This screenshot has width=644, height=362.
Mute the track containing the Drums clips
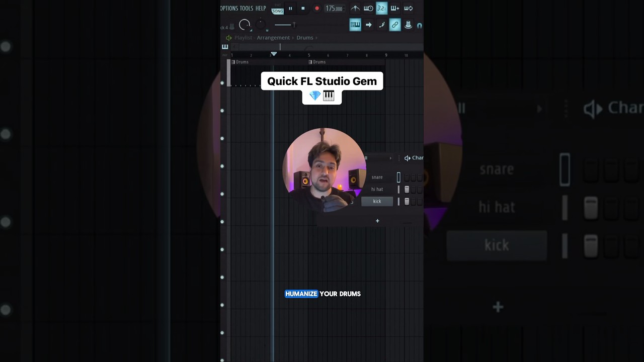click(222, 83)
